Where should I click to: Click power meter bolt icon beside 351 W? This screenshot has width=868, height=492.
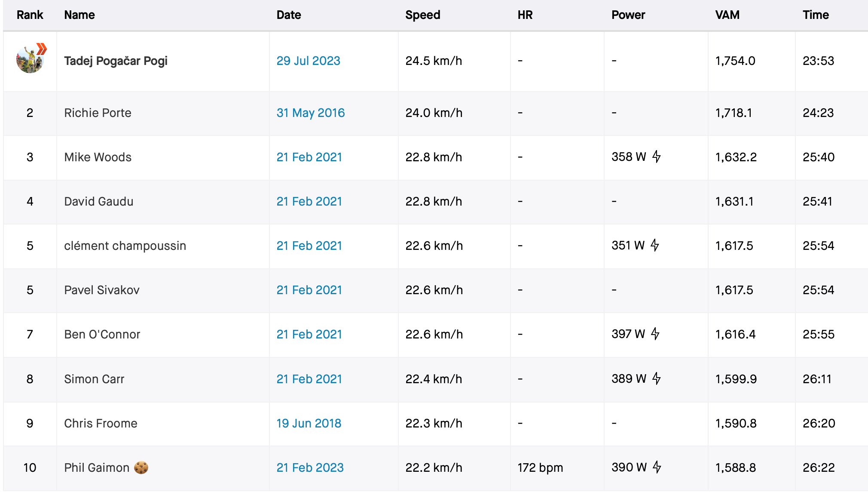[x=654, y=245]
